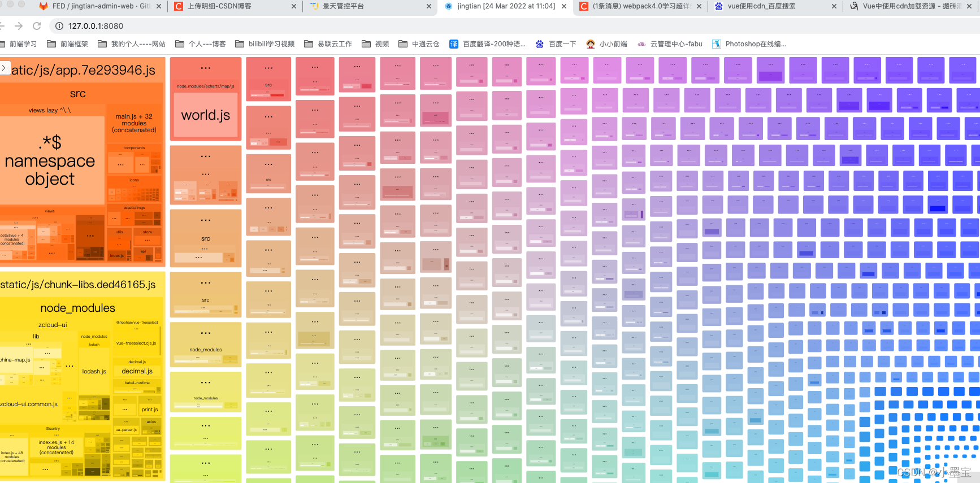The height and width of the screenshot is (483, 980).
Task: Select the jingtian [24 Mar 2022 at 11:04] tab
Action: click(x=506, y=6)
